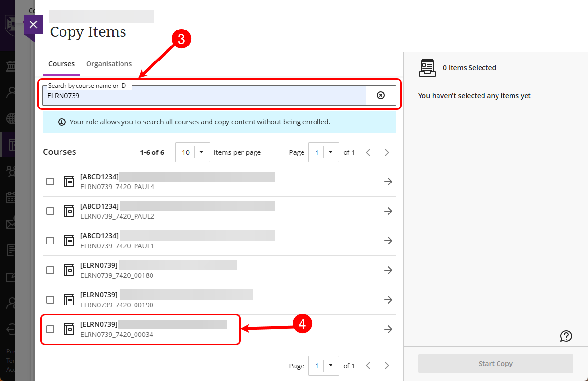
Task: Go to the next page using top arrow
Action: [387, 152]
